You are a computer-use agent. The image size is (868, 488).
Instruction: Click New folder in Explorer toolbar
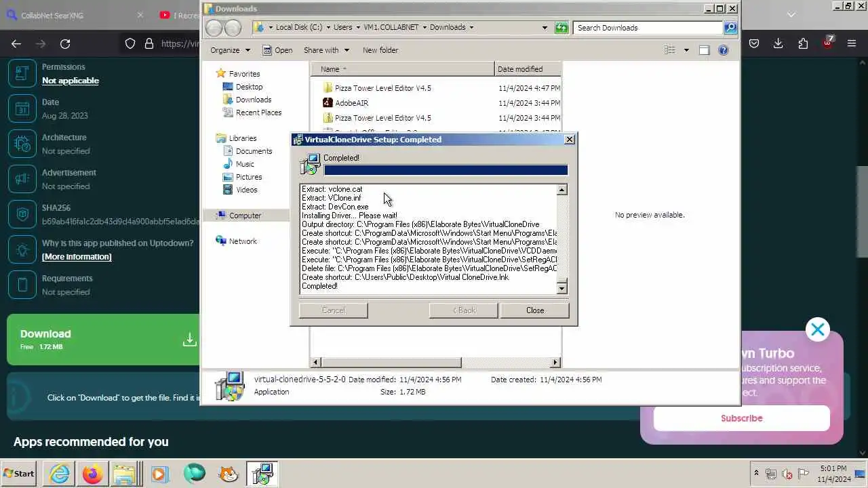pyautogui.click(x=380, y=50)
